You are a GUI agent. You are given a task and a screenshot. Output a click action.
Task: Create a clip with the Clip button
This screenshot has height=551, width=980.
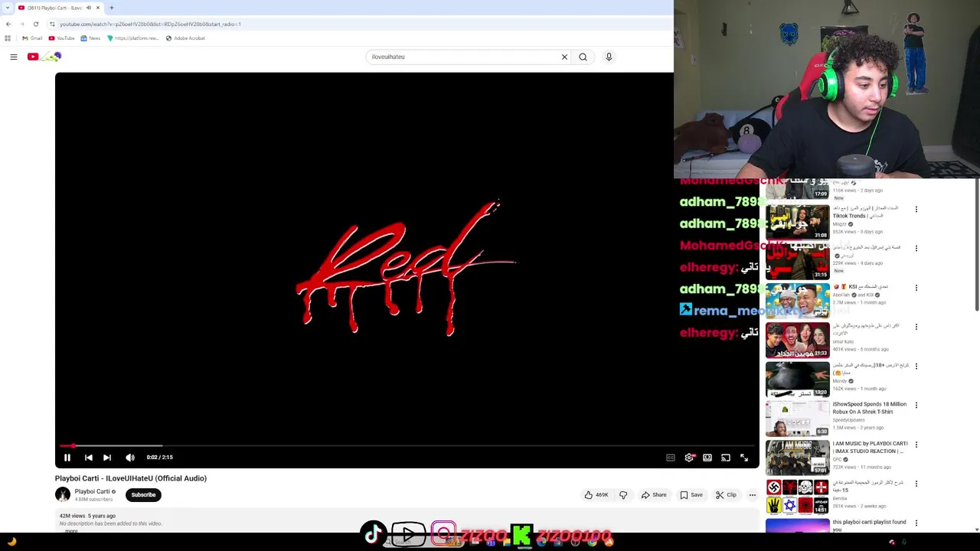click(726, 495)
